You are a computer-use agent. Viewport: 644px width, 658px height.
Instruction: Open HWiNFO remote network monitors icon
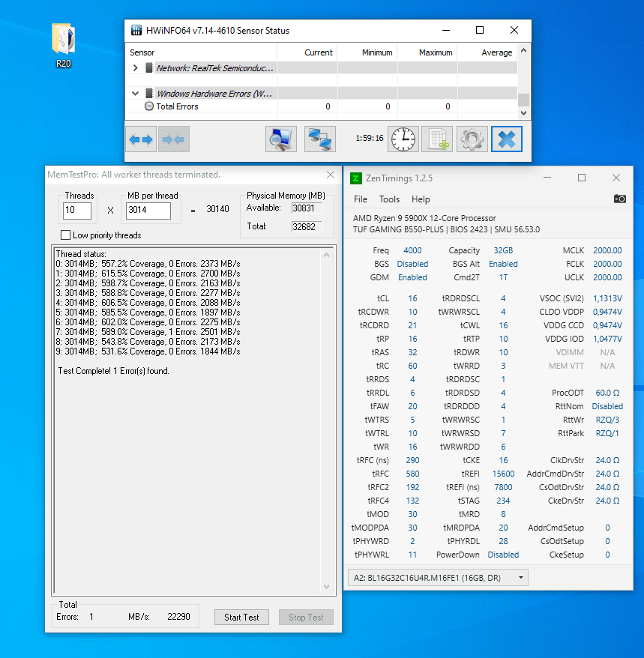click(x=319, y=139)
